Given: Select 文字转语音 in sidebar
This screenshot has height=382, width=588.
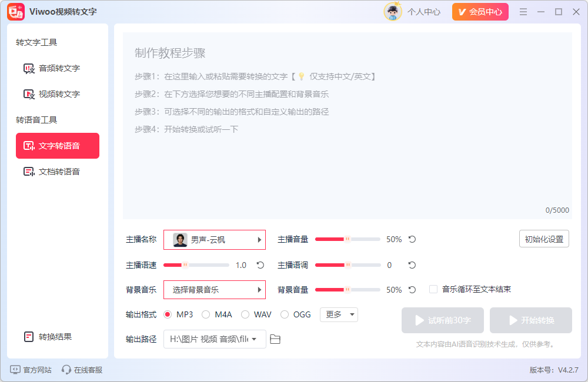Looking at the screenshot, I should click(x=58, y=146).
